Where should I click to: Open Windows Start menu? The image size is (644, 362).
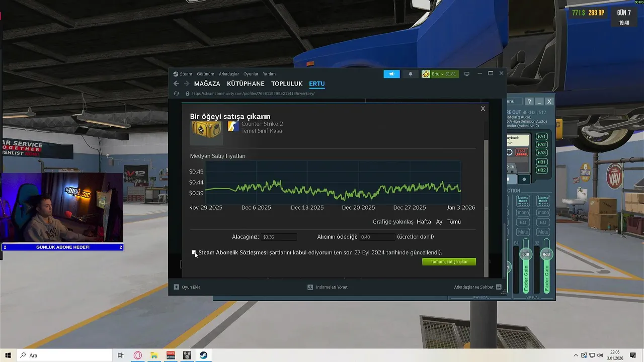click(8, 355)
